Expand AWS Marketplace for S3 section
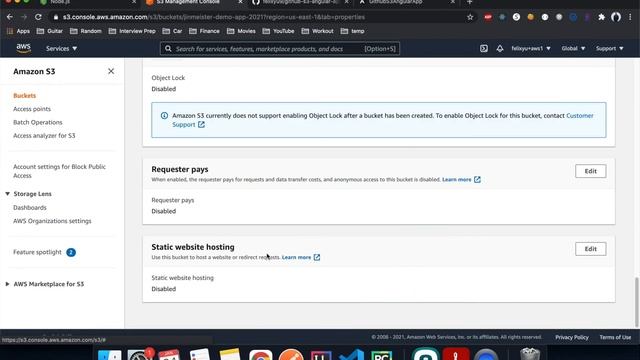 click(7, 284)
